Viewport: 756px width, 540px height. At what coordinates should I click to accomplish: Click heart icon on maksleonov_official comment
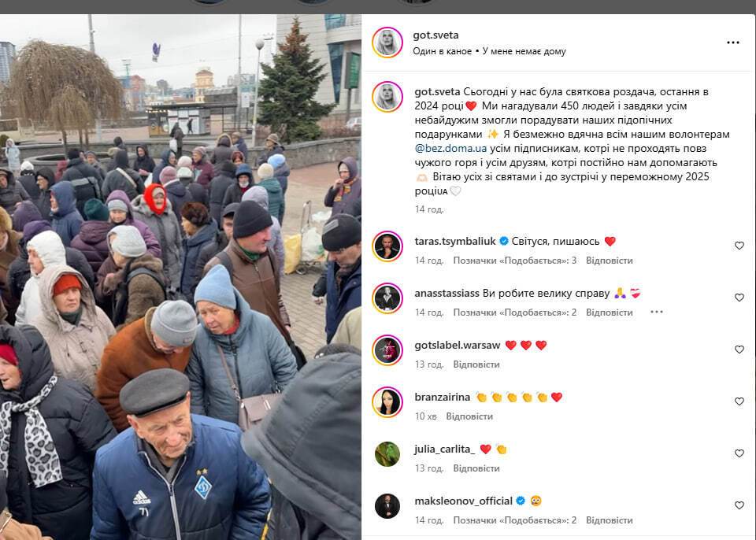[739, 505]
